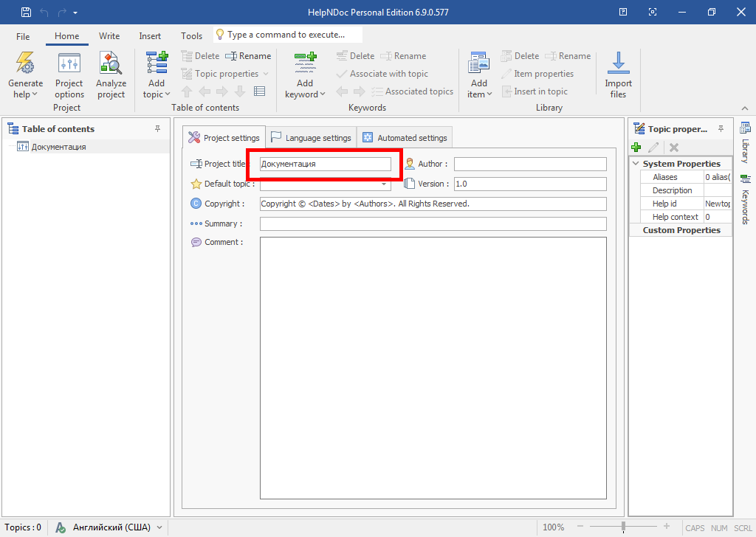The image size is (756, 537).
Task: Switch to the Write ribbon tab
Action: pos(109,36)
